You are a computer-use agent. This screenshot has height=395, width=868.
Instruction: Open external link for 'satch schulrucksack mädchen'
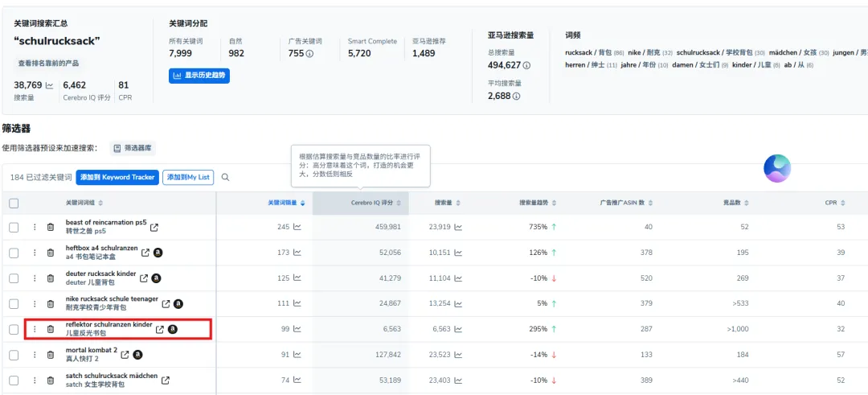(x=166, y=380)
